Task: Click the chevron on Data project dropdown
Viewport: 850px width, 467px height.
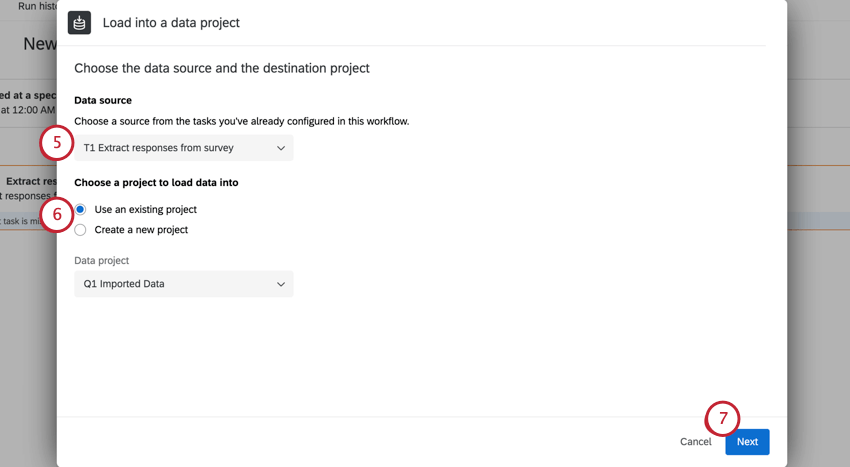Action: coord(281,284)
